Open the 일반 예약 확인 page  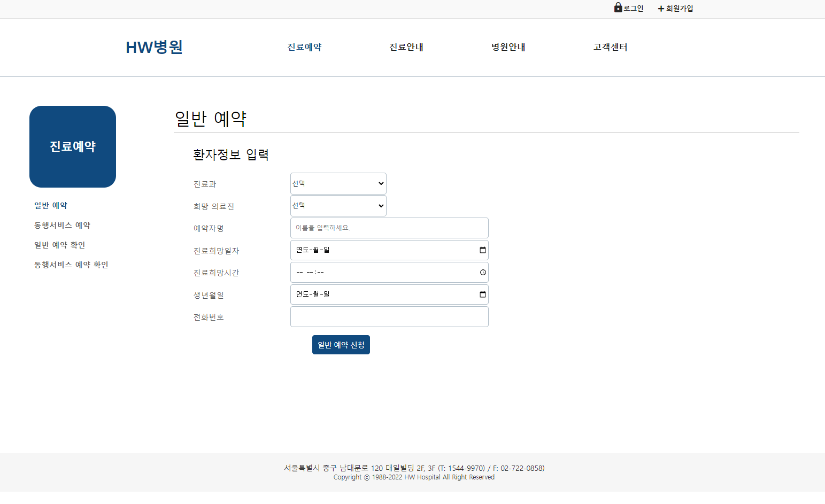pyautogui.click(x=59, y=244)
